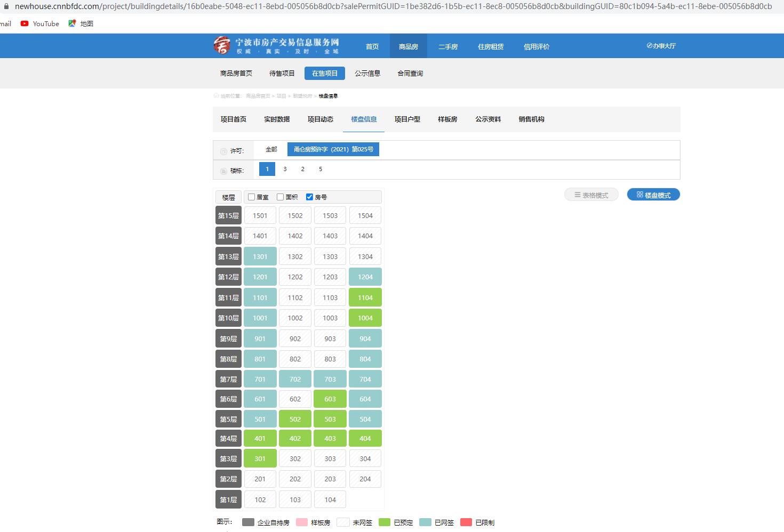Open unit 102
The width and height of the screenshot is (784, 532).
pyautogui.click(x=260, y=499)
